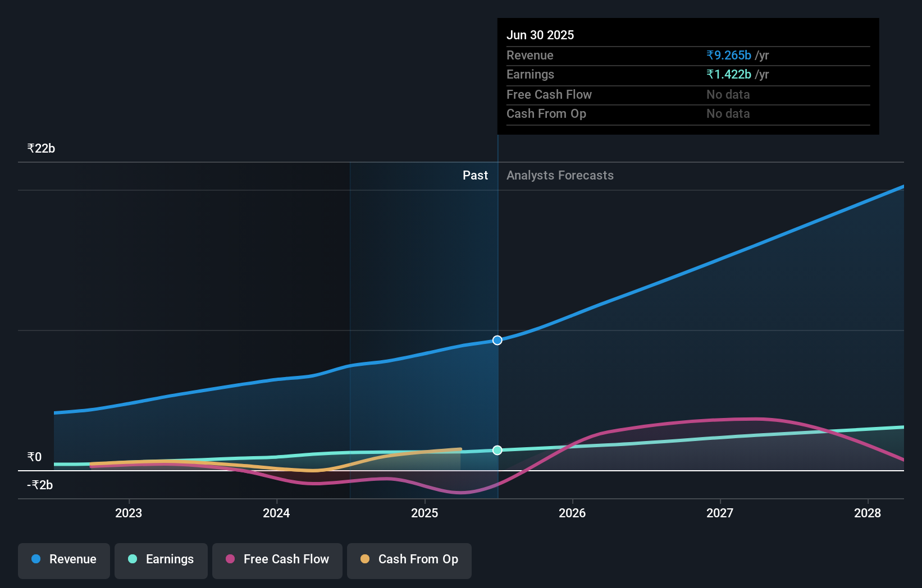The image size is (922, 588).
Task: Click the Revenue rupee value in tooltip
Action: coord(728,55)
